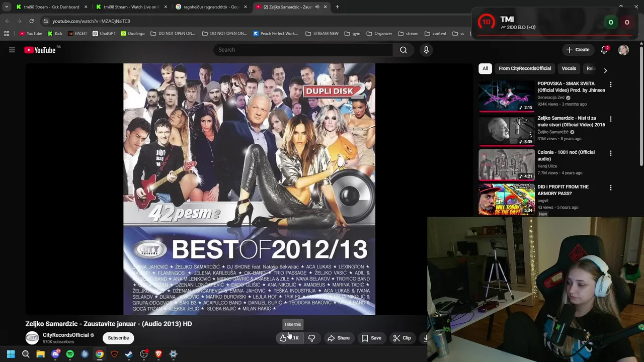Screen dimensions: 644x362
Task: Open the options menu for POPOVSKA - SMAK SVETA
Action: point(611,85)
